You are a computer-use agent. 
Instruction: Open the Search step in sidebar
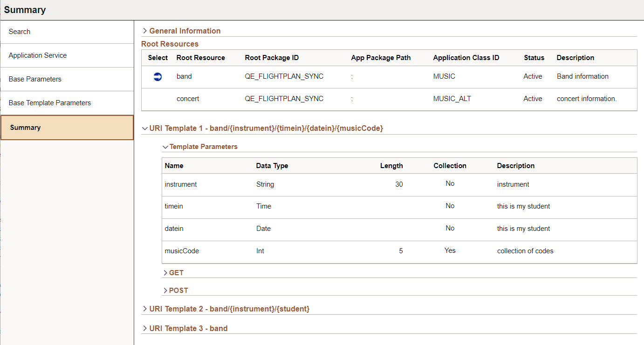(x=67, y=32)
